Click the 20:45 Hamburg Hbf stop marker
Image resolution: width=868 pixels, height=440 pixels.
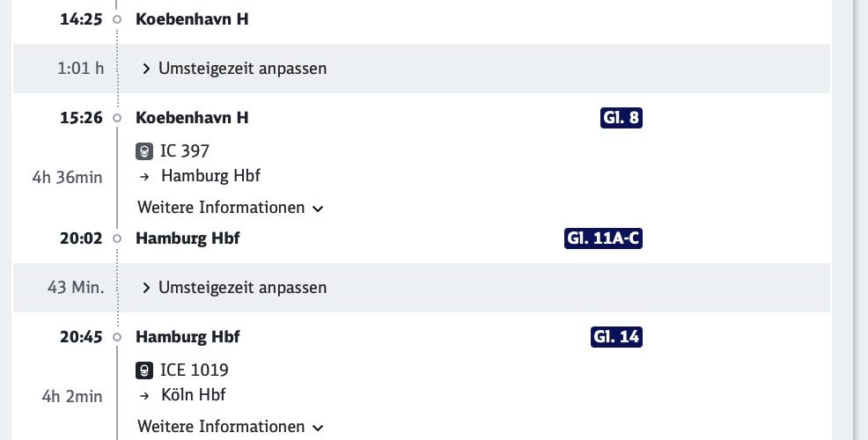117,337
